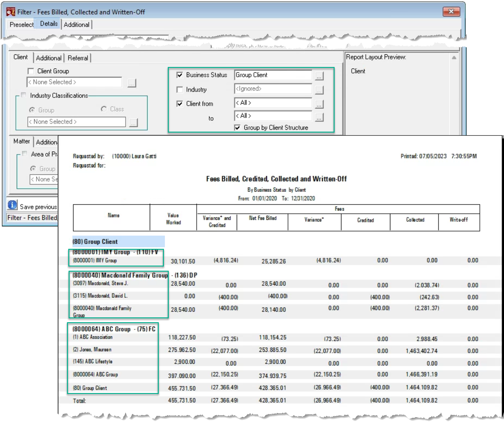The image size is (504, 422).
Task: Click the Industry Ignored field
Action: 273,89
